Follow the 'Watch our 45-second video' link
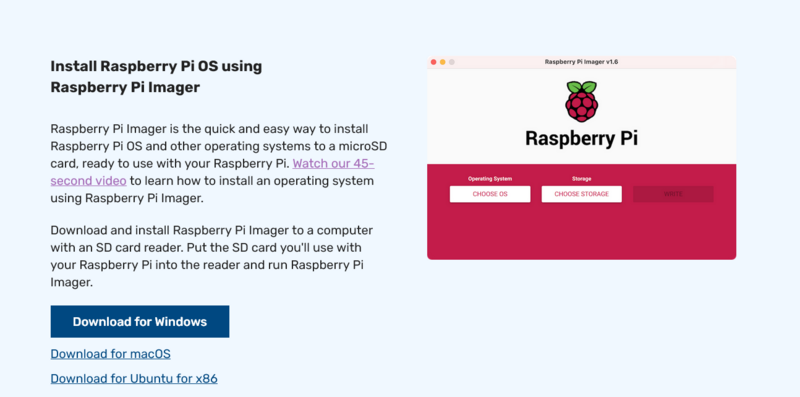The height and width of the screenshot is (397, 800). tap(333, 164)
